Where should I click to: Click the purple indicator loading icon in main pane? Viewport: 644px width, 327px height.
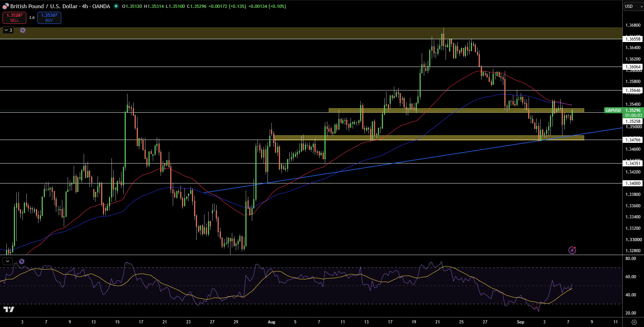pos(23,30)
